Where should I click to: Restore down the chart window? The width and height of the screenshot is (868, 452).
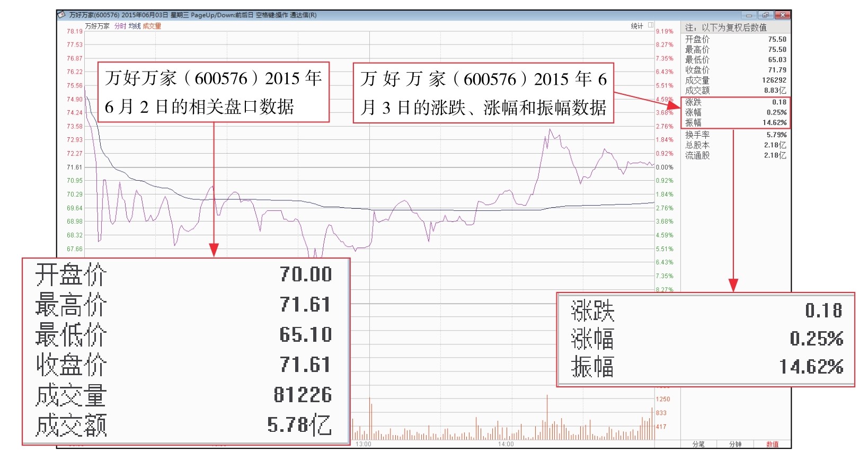[765, 15]
